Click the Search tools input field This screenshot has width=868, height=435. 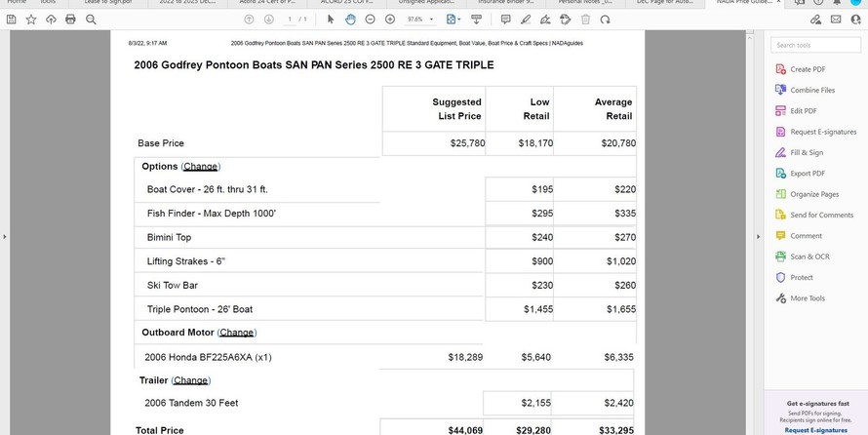(815, 45)
